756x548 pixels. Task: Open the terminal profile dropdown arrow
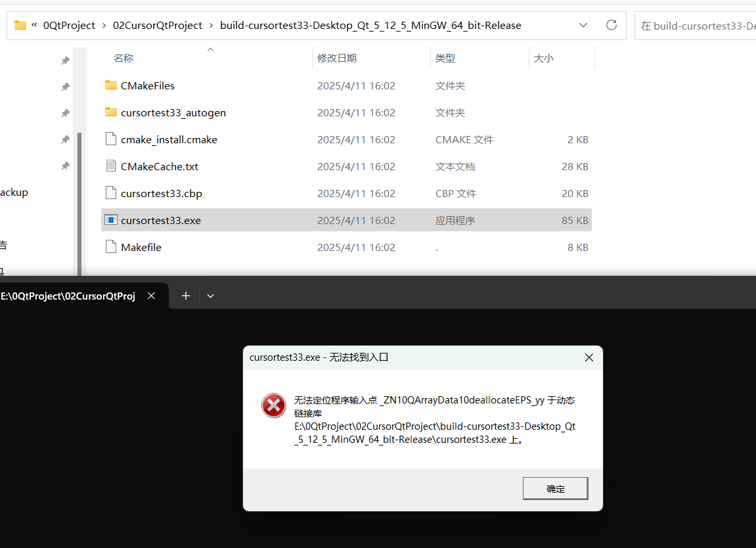[x=210, y=296]
